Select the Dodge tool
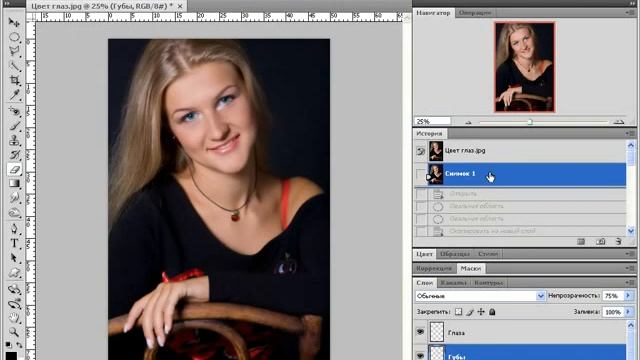This screenshot has height=360, width=640. tap(14, 213)
